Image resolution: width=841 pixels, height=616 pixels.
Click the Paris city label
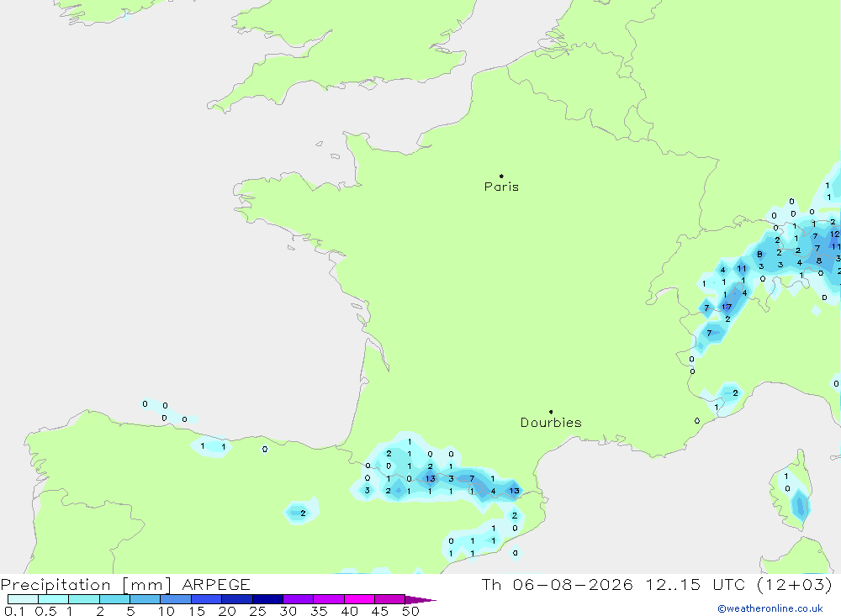click(x=501, y=187)
